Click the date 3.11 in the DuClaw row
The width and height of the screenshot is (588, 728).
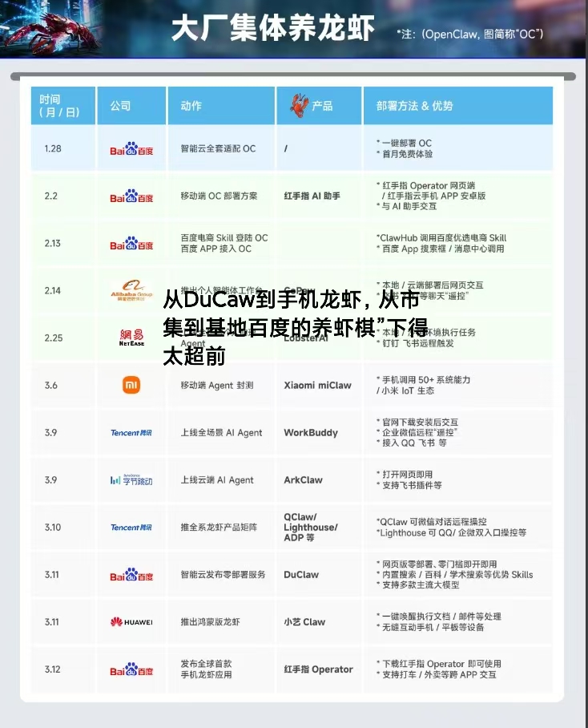click(52, 575)
